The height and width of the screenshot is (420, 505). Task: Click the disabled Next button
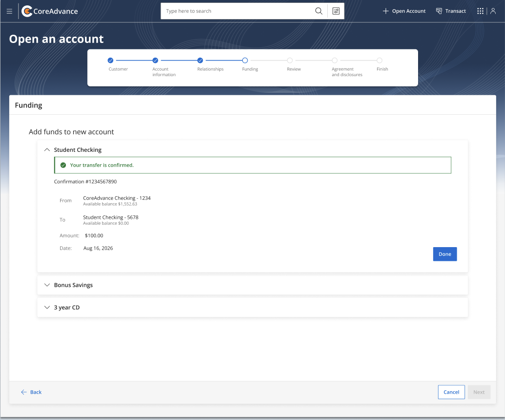479,392
